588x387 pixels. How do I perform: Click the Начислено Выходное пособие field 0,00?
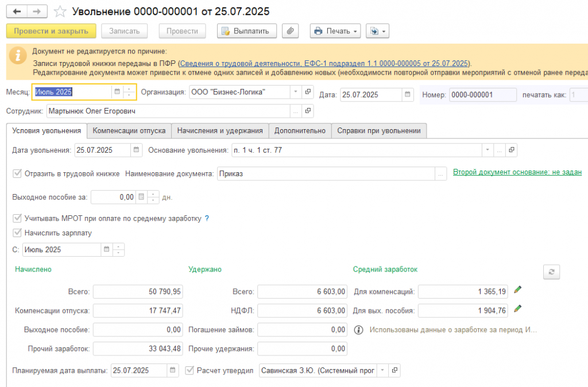tap(138, 330)
